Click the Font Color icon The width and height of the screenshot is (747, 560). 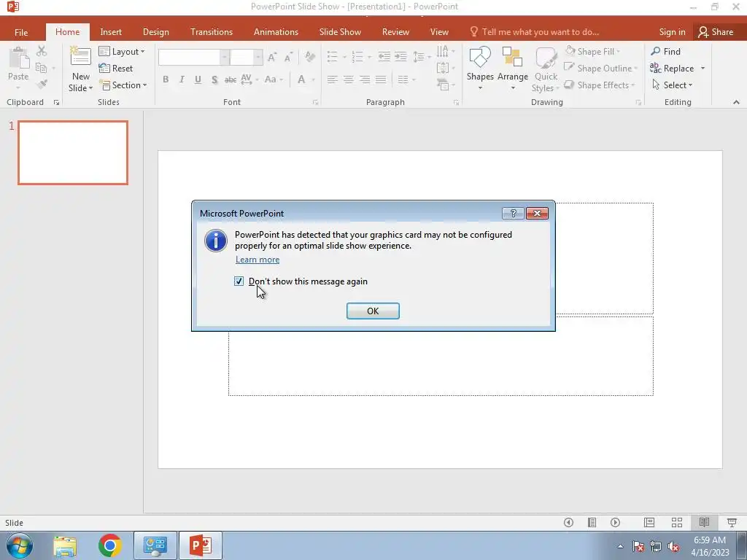301,79
